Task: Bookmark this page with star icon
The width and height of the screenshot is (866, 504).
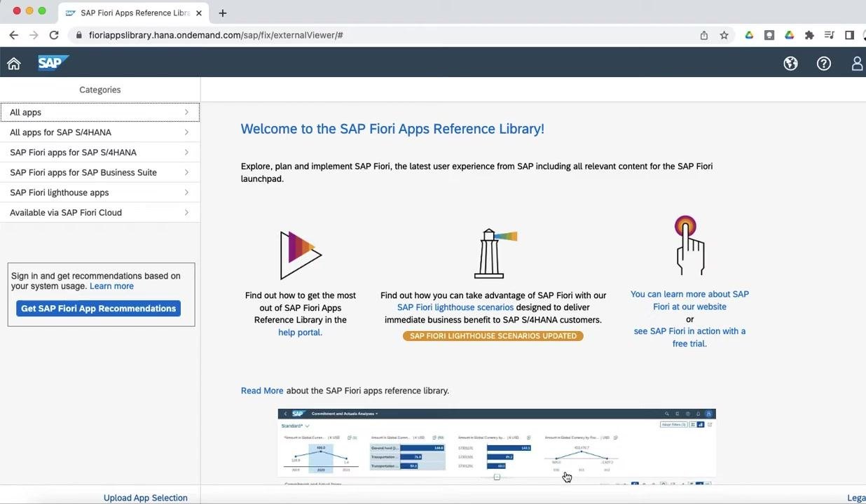Action: 724,35
